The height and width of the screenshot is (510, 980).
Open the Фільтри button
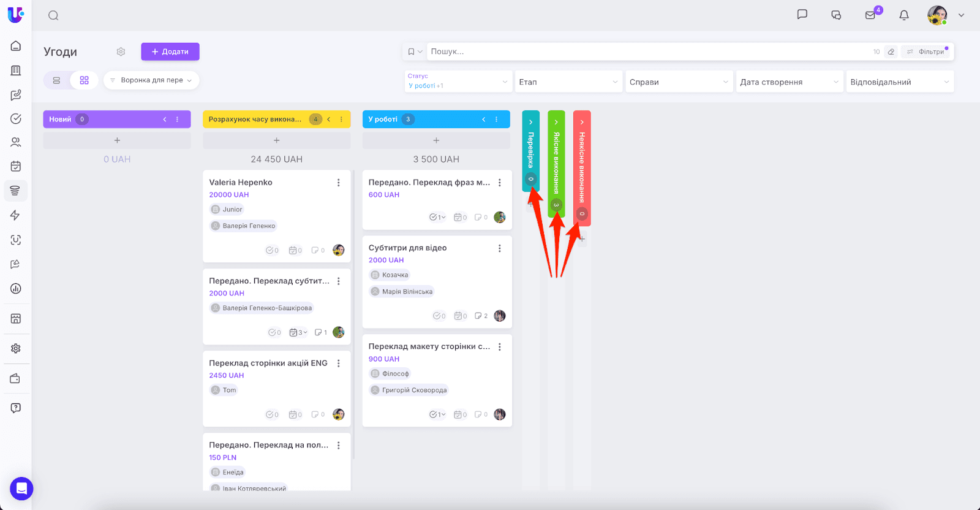(x=925, y=51)
